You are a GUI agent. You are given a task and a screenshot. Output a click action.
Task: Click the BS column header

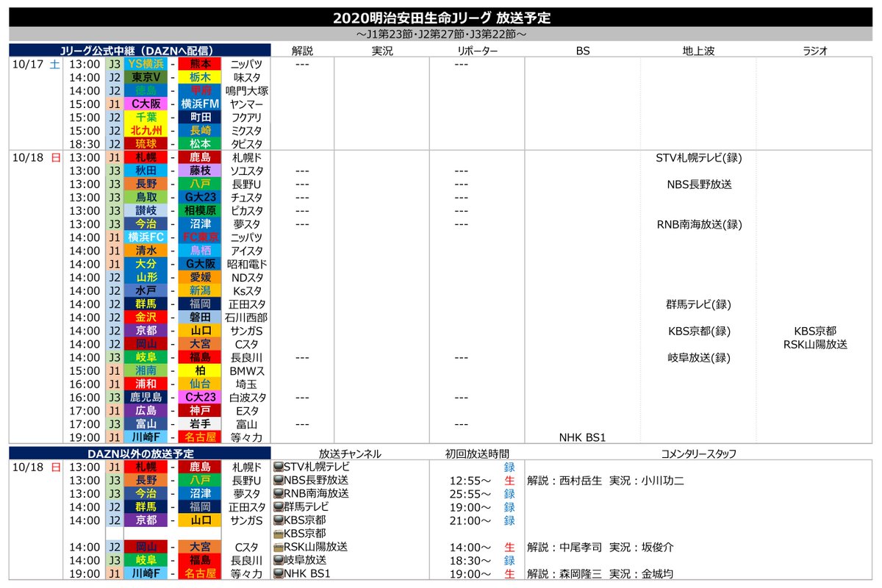[x=582, y=51]
